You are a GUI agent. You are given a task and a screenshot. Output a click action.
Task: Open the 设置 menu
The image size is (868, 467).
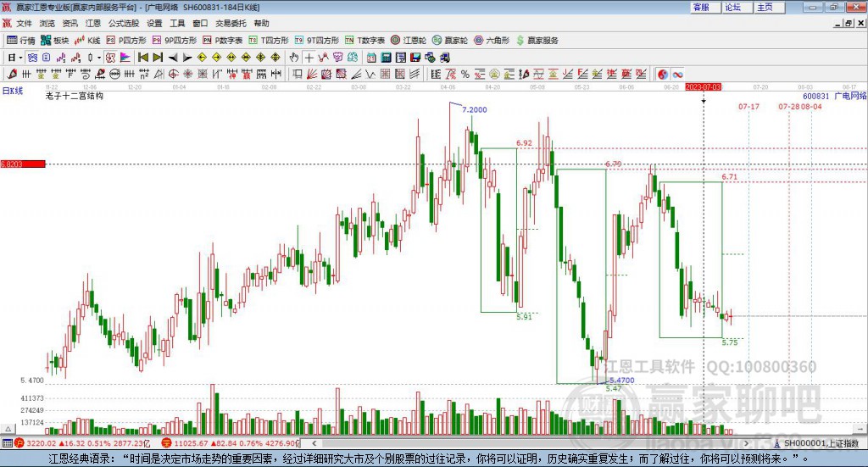pos(154,23)
